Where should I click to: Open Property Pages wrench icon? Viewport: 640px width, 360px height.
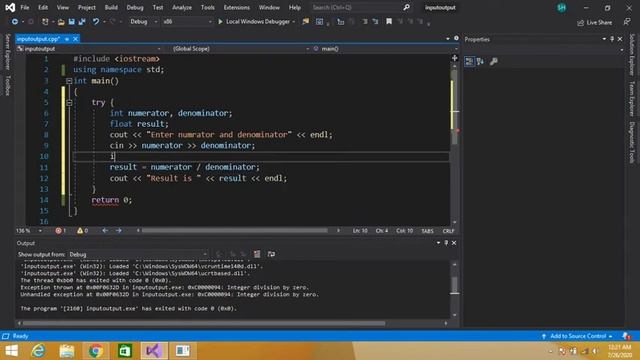(x=493, y=62)
